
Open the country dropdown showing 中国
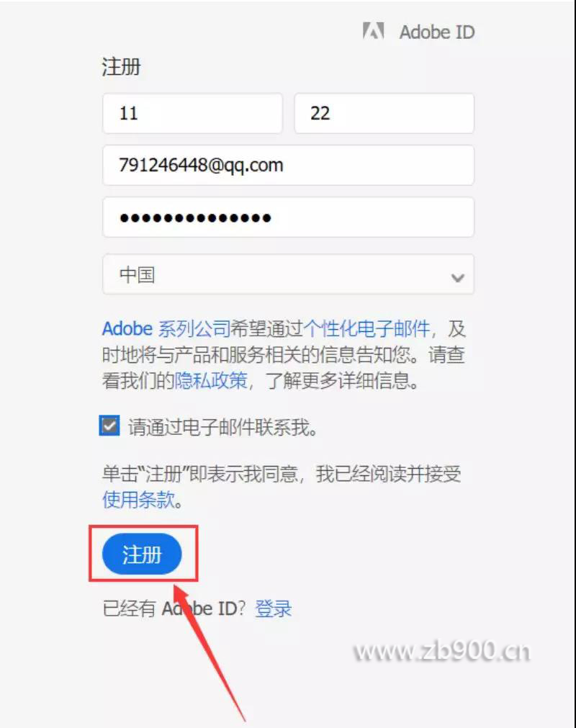point(288,274)
